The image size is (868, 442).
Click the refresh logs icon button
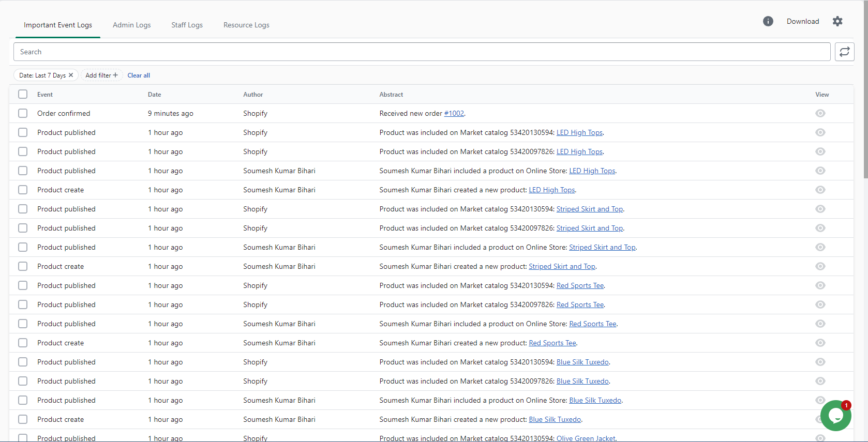coord(845,52)
